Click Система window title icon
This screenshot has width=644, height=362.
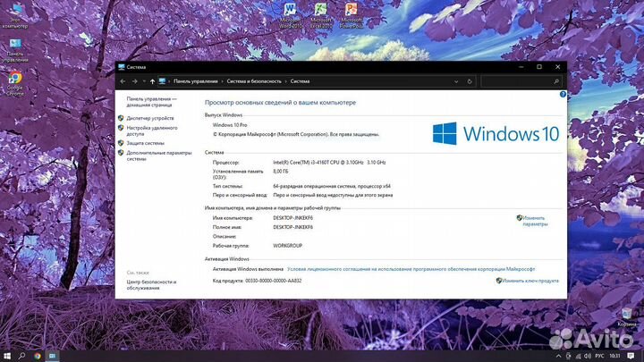pyautogui.click(x=121, y=67)
